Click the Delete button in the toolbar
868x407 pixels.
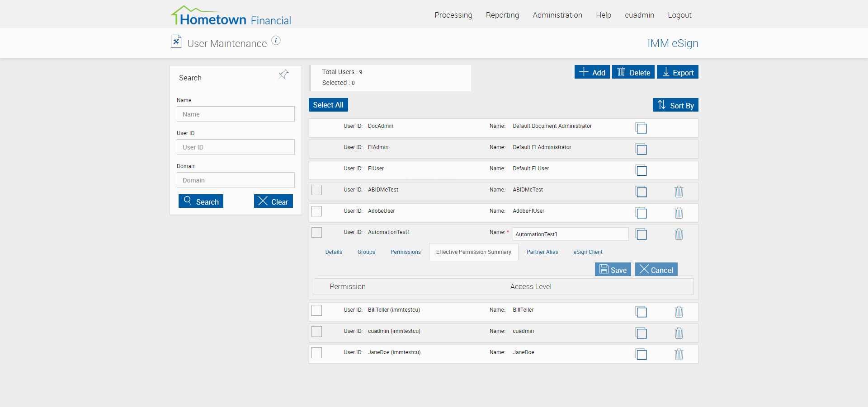tap(633, 72)
